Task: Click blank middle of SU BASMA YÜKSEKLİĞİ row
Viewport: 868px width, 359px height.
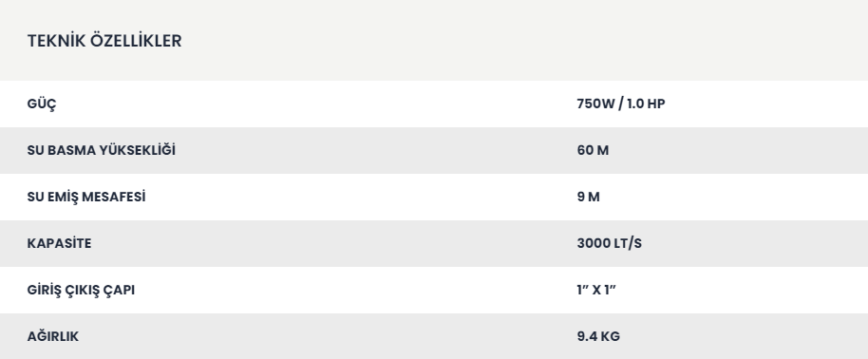Action: [376, 150]
